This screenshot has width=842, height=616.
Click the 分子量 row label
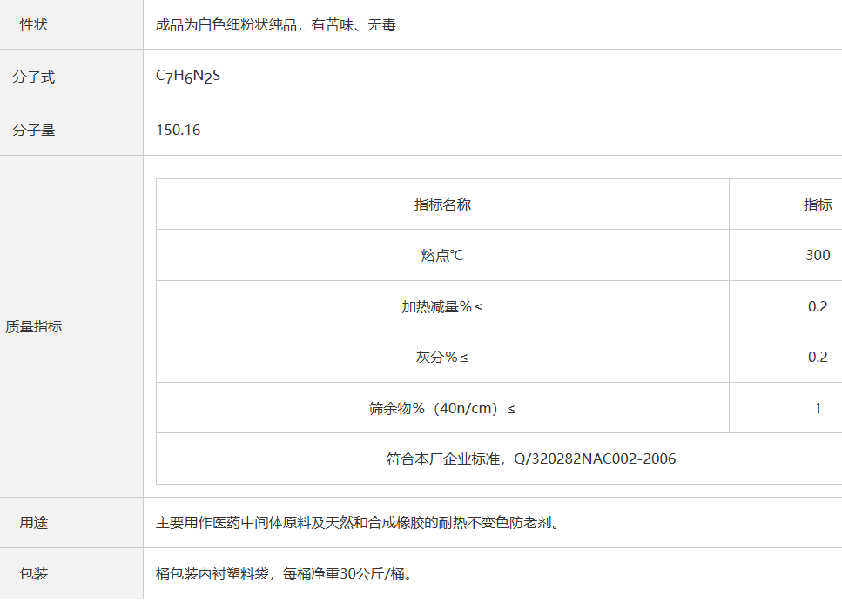(34, 131)
